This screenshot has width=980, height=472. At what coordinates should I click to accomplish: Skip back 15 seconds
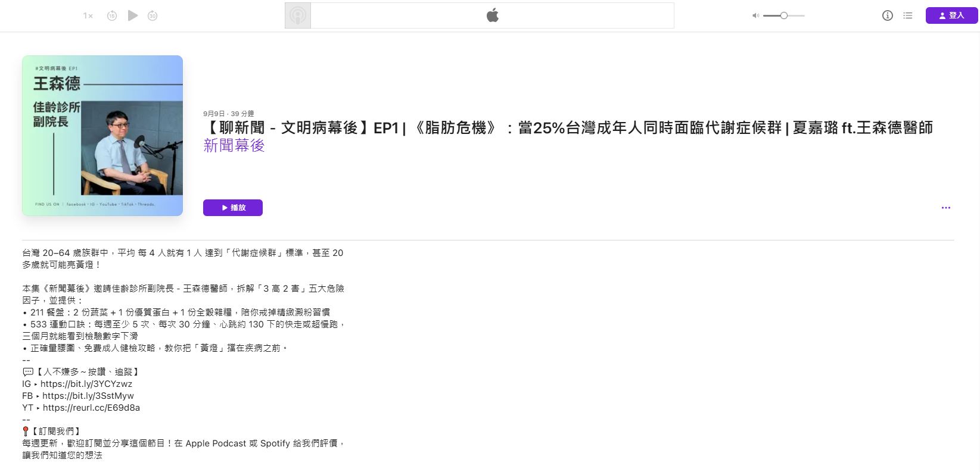pyautogui.click(x=112, y=16)
